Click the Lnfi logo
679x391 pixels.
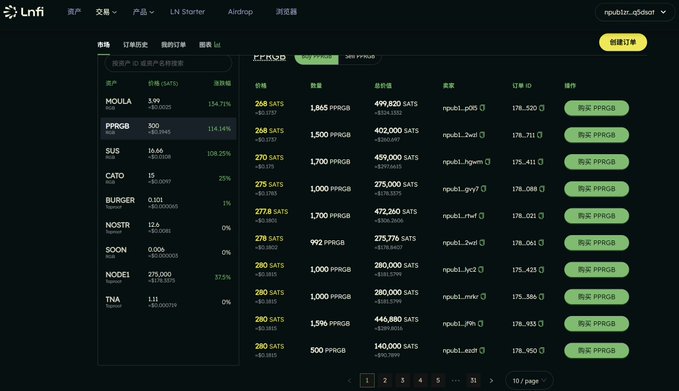[23, 12]
